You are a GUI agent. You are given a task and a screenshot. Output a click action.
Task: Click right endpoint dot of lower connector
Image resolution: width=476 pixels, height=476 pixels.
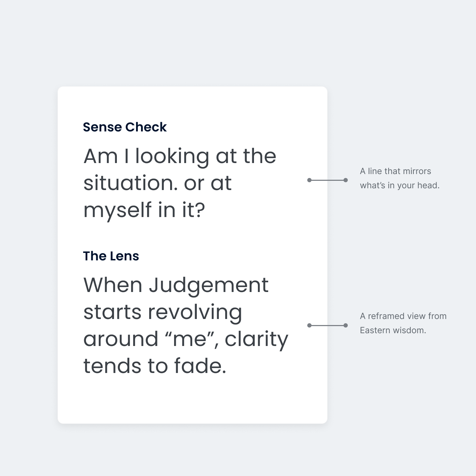(346, 325)
